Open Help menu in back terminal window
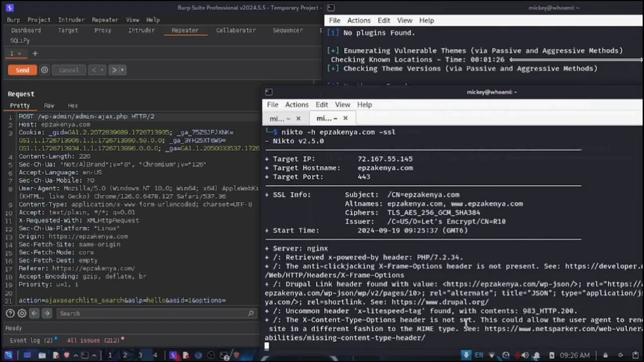Screen dimensions: 644x362 [427, 21]
